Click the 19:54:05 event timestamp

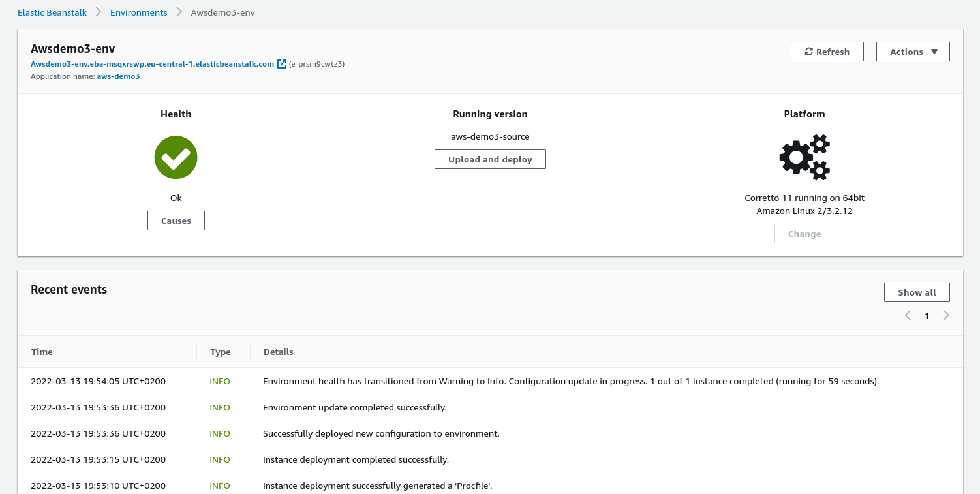(x=98, y=381)
